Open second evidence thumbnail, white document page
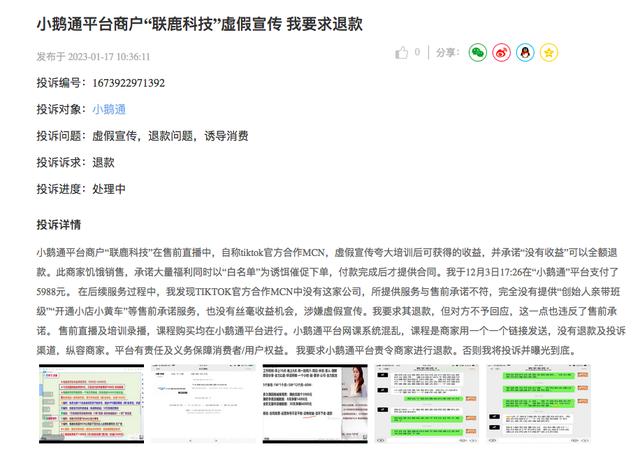This screenshot has width=640, height=456. click(203, 404)
